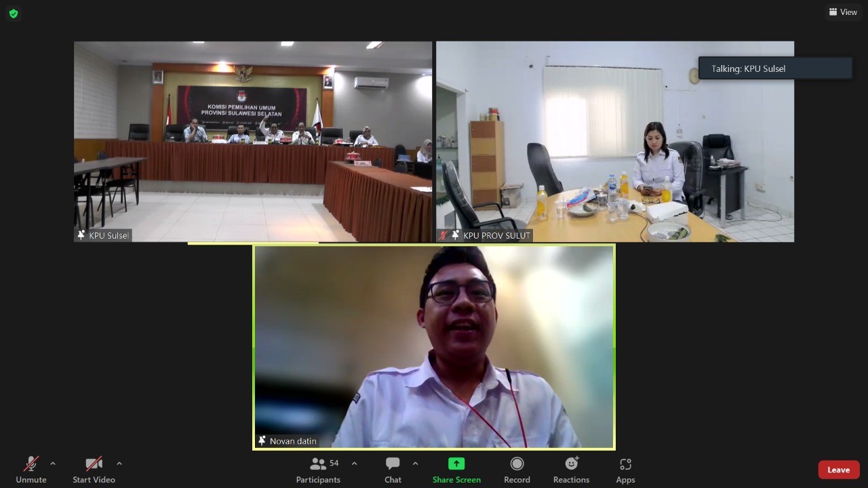Open the Apps panel
868x488 pixels.
coord(625,469)
